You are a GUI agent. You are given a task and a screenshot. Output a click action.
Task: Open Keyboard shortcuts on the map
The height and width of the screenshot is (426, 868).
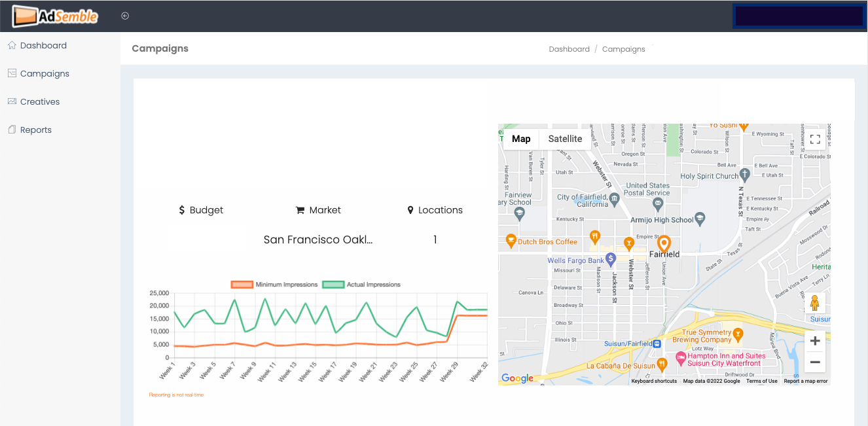point(654,381)
